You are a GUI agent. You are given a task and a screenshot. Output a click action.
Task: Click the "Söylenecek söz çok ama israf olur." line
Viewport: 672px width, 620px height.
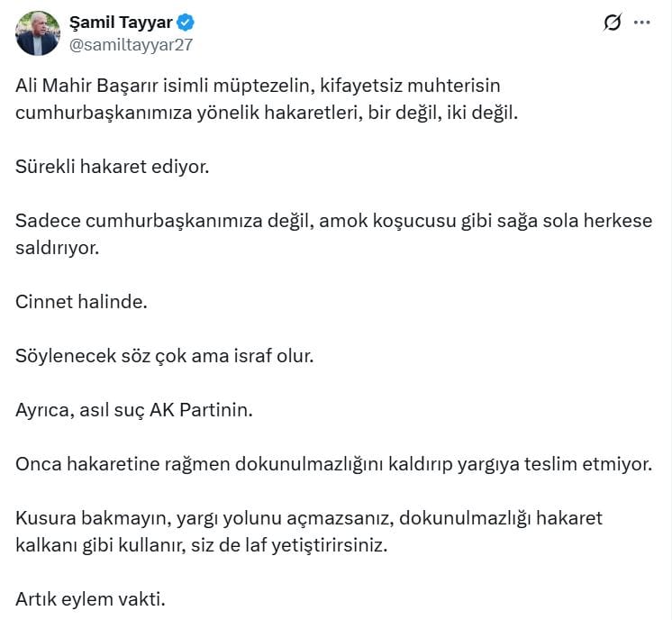[x=164, y=356]
